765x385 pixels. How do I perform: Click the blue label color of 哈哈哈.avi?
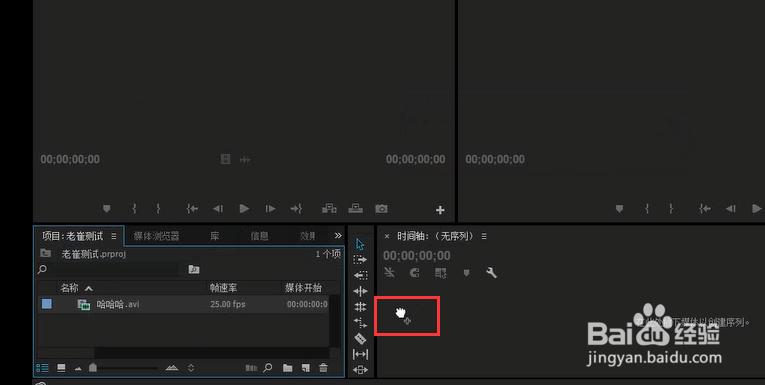tap(46, 304)
